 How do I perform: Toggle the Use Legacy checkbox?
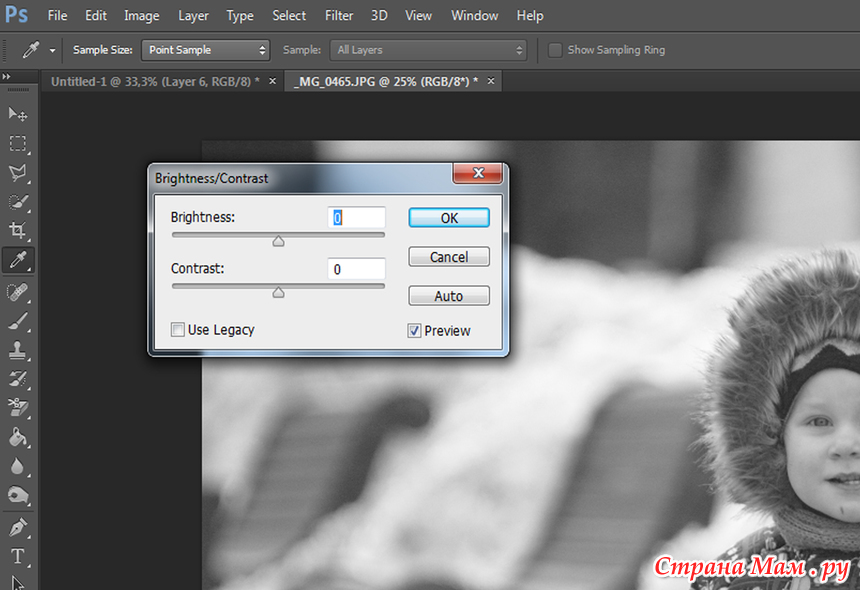pos(178,330)
